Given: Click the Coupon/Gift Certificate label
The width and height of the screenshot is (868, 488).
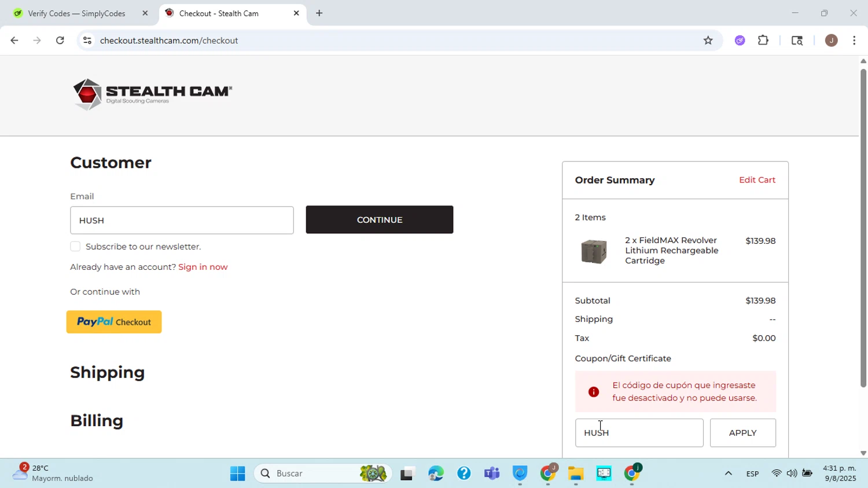Looking at the screenshot, I should pos(623,358).
